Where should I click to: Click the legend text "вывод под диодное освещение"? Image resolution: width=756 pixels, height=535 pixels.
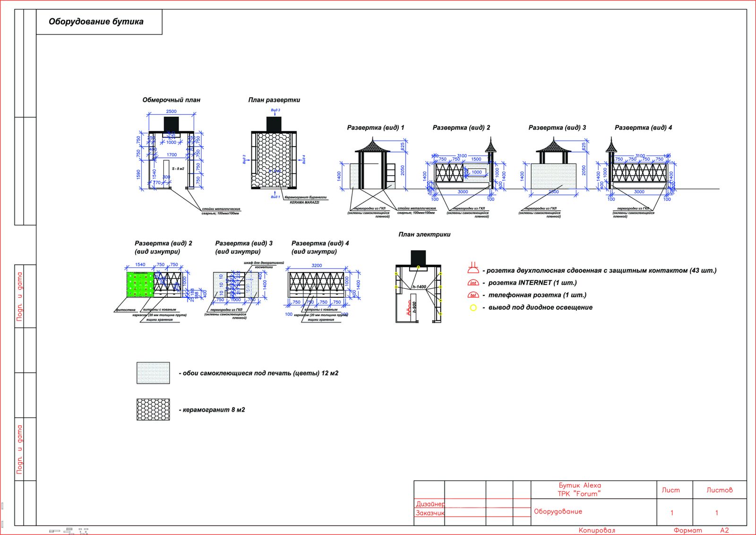540,308
